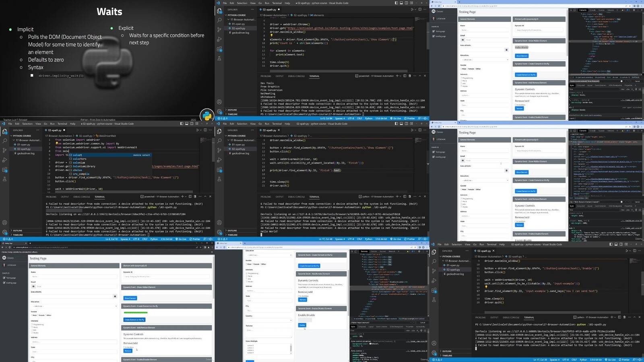Select Other radio in the Hello World! browser
Image resolution: width=644 pixels, height=362 pixels.
pyautogui.click(x=475, y=69)
